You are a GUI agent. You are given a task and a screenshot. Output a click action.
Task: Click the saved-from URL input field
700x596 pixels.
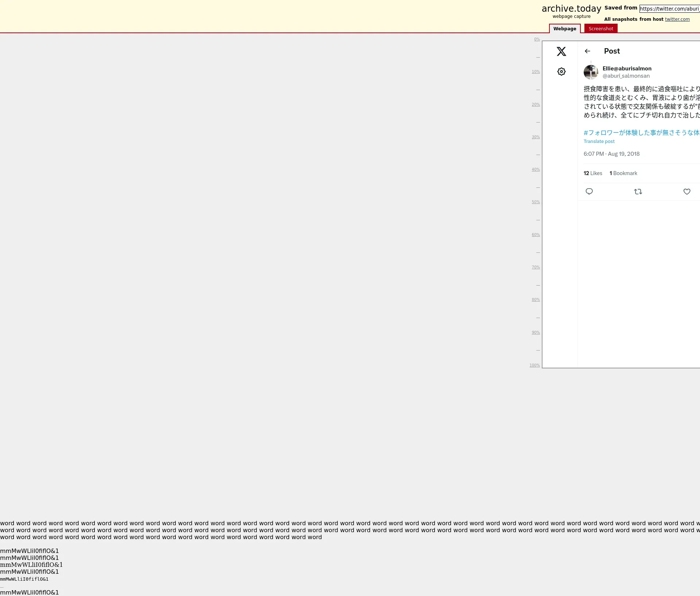click(669, 9)
